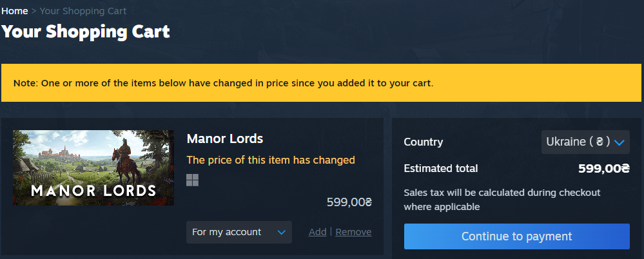Image resolution: width=644 pixels, height=259 pixels.
Task: Expand the For my account dropdown
Action: [239, 233]
